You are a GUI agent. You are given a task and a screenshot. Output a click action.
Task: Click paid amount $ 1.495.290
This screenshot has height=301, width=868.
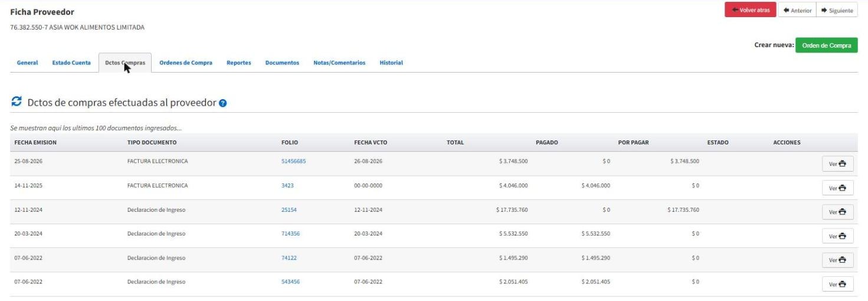595,258
